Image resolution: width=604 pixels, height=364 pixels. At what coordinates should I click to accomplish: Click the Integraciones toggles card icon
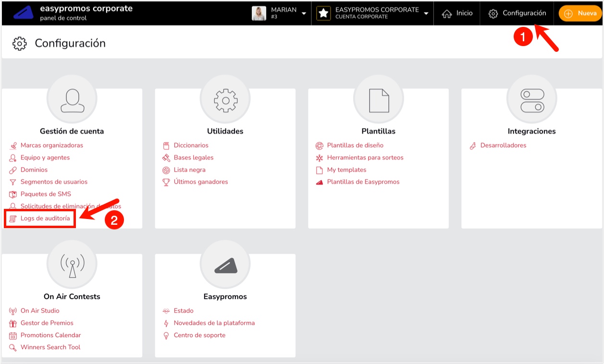tap(532, 100)
